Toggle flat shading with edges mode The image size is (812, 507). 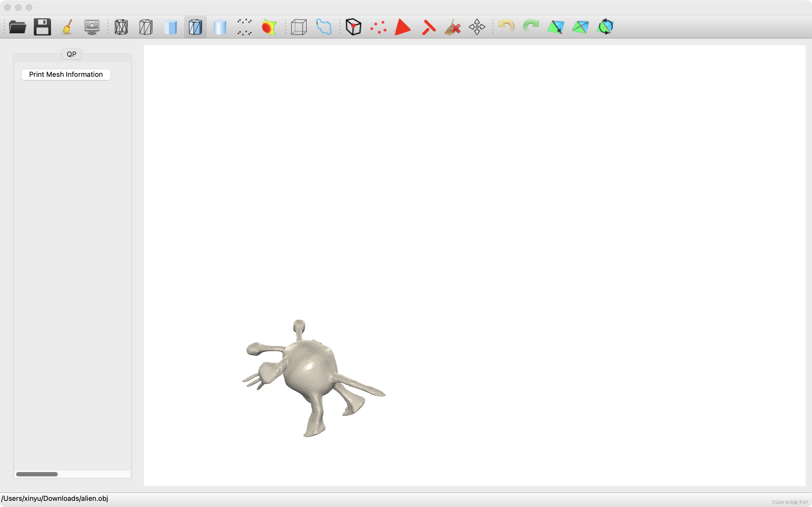point(195,27)
